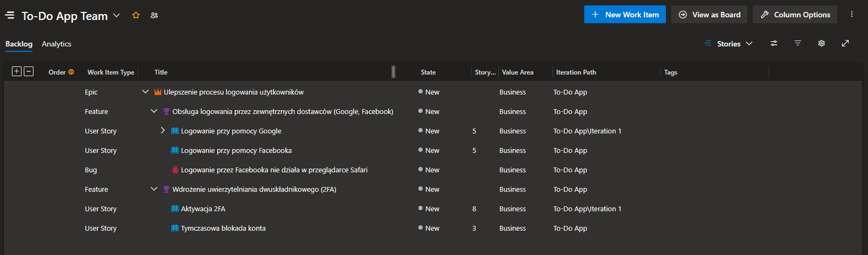This screenshot has height=255, width=868.
Task: Open the more actions vertical ellipsis
Action: [852, 15]
